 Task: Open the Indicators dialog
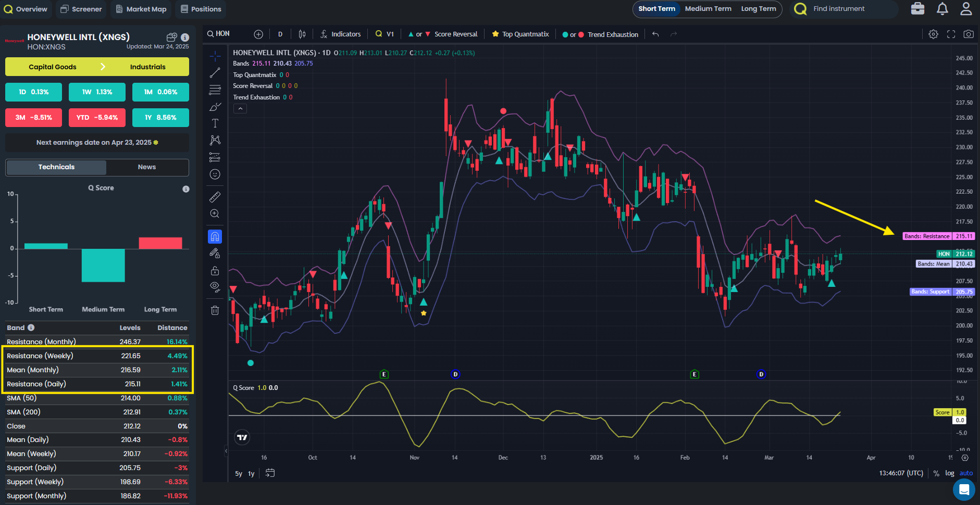[340, 34]
